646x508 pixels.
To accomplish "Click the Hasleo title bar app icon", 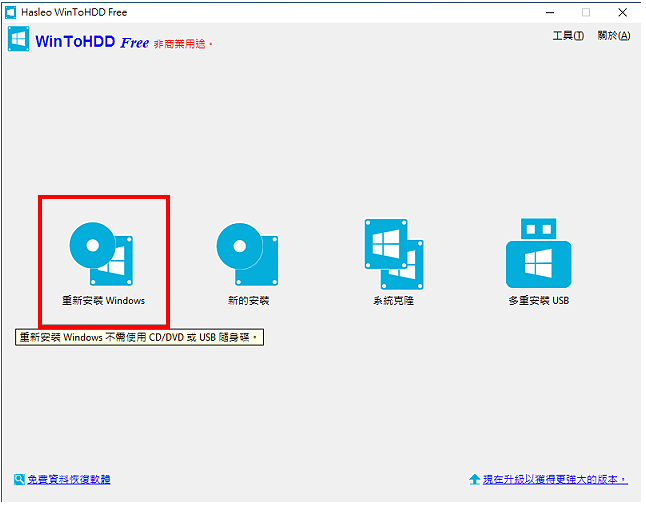I will (10, 12).
